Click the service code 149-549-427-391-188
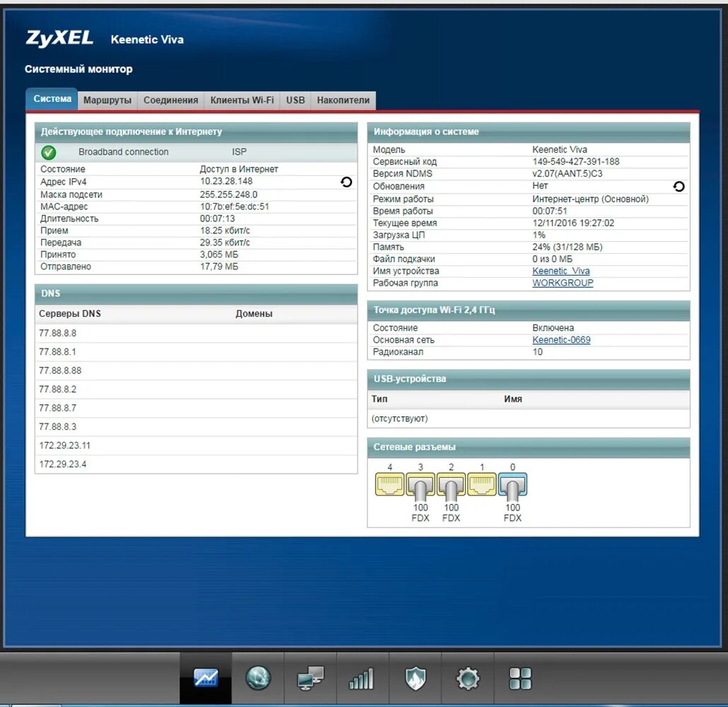The width and height of the screenshot is (728, 707). (576, 162)
